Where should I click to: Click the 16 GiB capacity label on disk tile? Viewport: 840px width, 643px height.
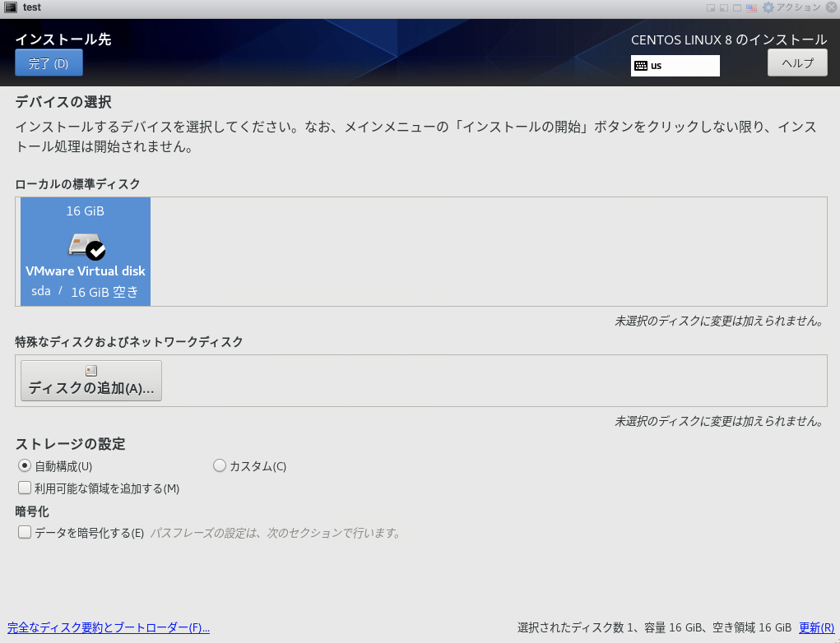click(x=86, y=211)
